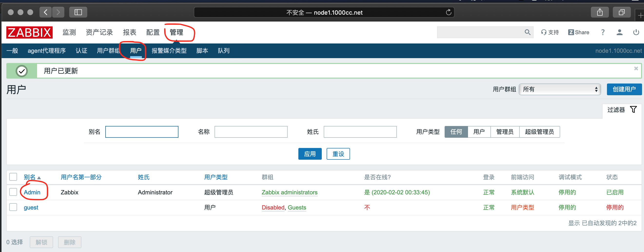Toggle the filter funnel icon
Image resolution: width=644 pixels, height=252 pixels.
(x=633, y=110)
